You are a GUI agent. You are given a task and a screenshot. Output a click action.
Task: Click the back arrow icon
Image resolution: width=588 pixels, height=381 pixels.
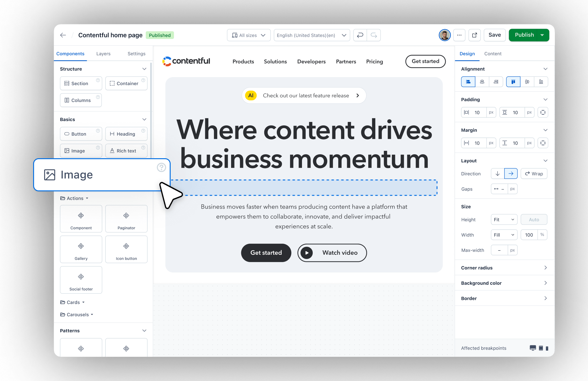tap(63, 35)
